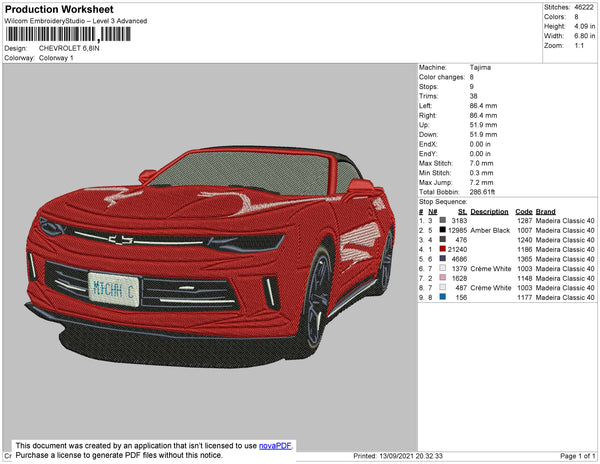Select the dark brown swatch in stop 3
The width and height of the screenshot is (600, 464).
tap(442, 240)
